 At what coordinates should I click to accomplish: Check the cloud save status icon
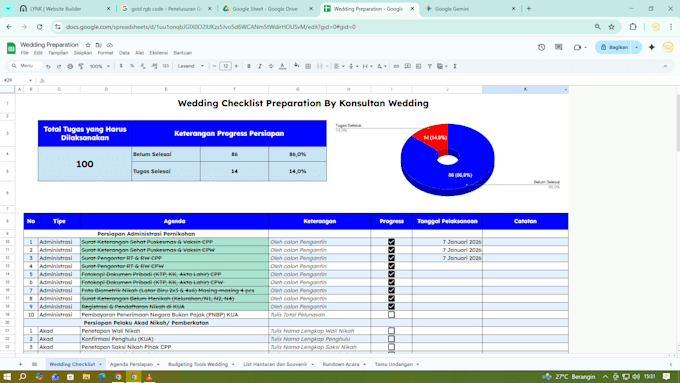(110, 45)
